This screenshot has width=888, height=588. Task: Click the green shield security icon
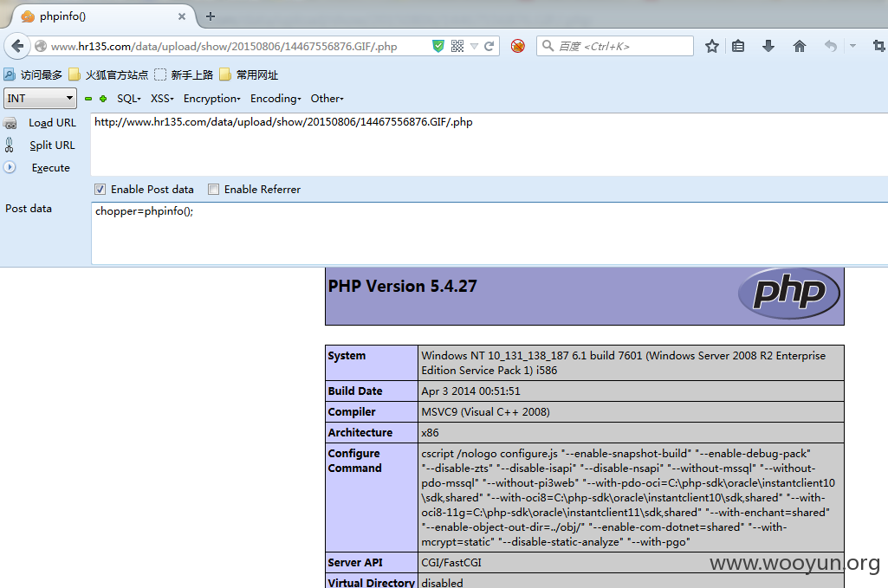coord(438,46)
